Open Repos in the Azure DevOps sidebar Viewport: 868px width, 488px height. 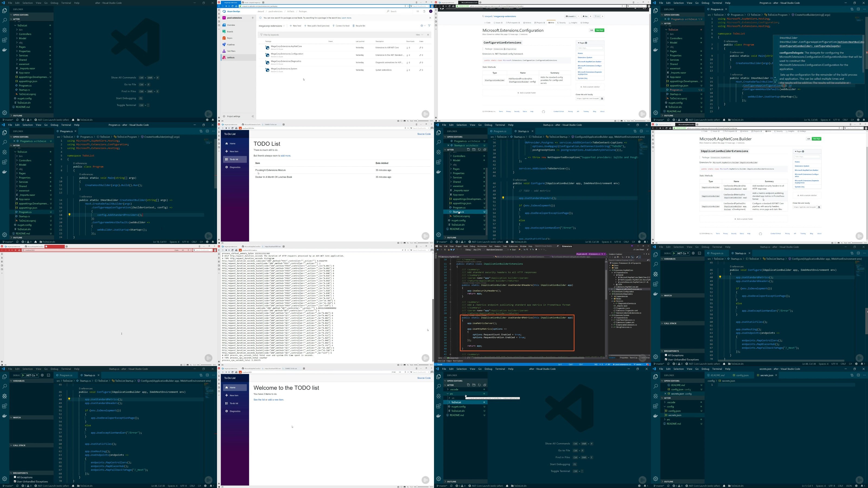tap(230, 38)
